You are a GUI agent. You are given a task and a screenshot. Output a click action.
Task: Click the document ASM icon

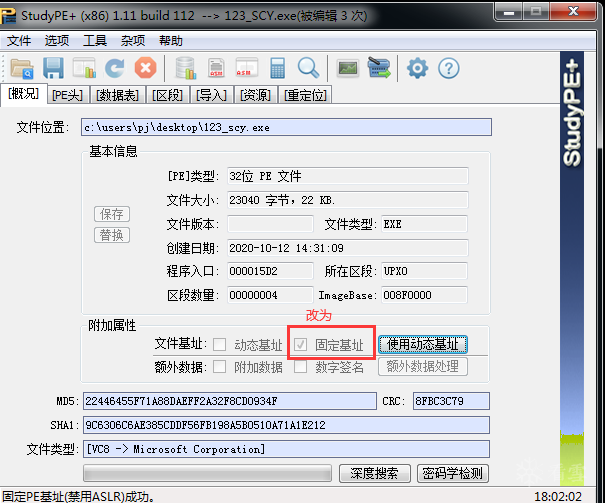pyautogui.click(x=216, y=69)
